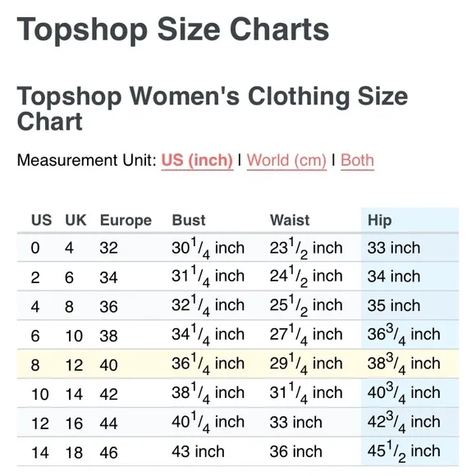Click the UK size 16 cell
The width and height of the screenshot is (476, 476).
(x=74, y=423)
